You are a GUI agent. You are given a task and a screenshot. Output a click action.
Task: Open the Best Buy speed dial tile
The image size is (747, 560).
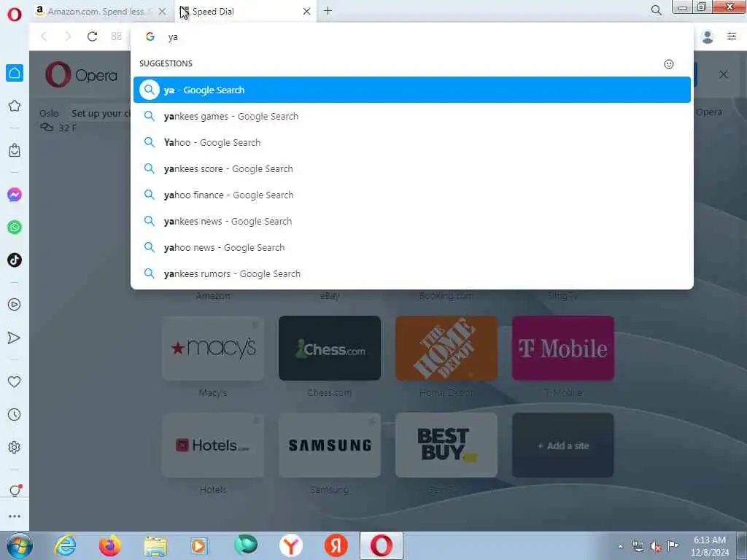click(446, 445)
